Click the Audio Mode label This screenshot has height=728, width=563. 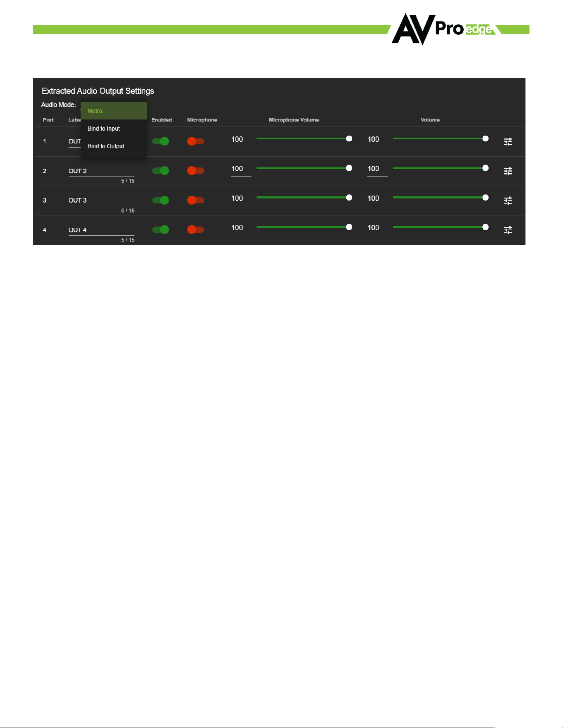click(58, 105)
